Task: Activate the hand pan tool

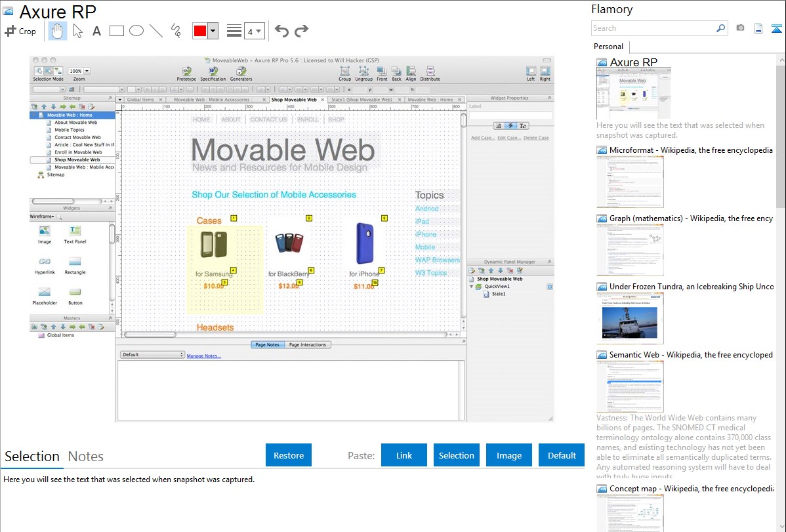Action: click(x=57, y=31)
